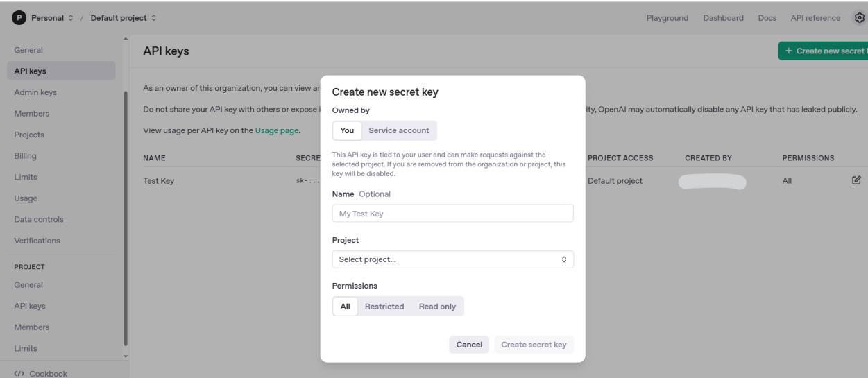Open API reference in top navigation

(815, 17)
